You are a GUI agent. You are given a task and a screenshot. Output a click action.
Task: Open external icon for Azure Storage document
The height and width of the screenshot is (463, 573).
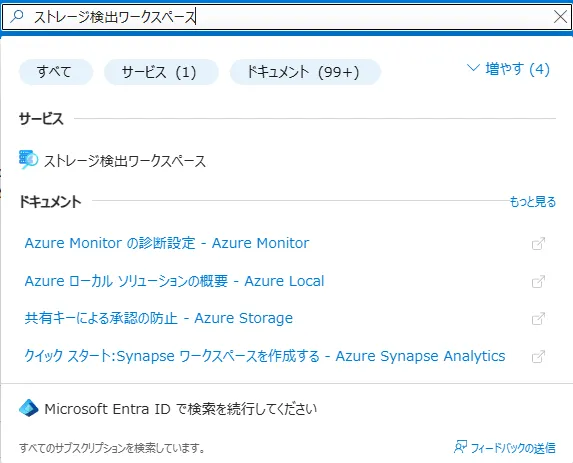(x=538, y=319)
